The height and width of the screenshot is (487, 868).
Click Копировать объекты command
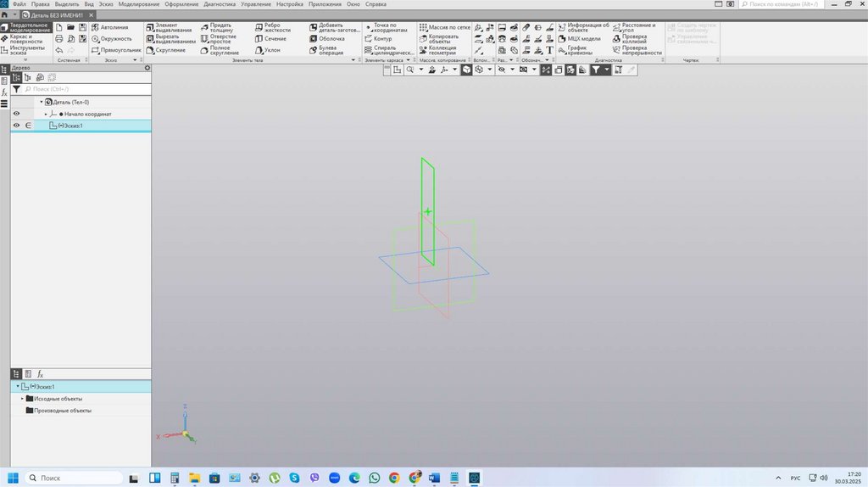tap(439, 39)
